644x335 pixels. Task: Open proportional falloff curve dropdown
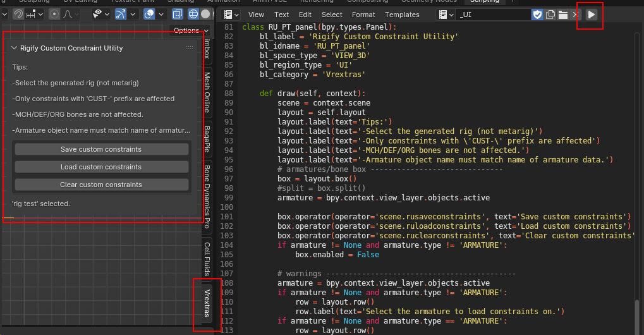click(71, 15)
